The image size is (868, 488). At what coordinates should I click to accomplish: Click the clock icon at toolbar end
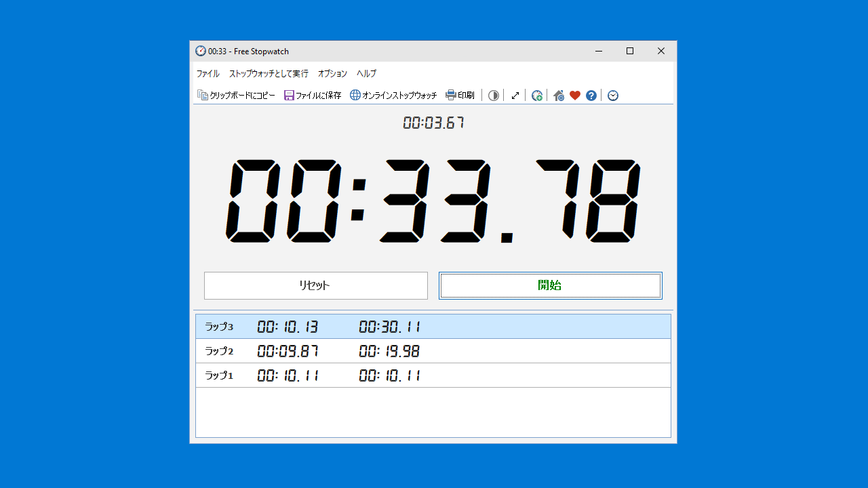click(613, 96)
